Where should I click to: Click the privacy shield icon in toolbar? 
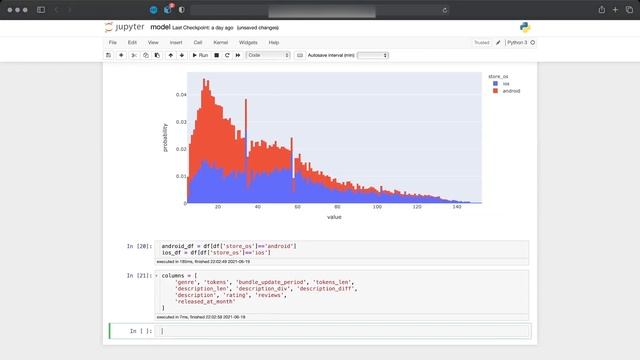(x=182, y=10)
